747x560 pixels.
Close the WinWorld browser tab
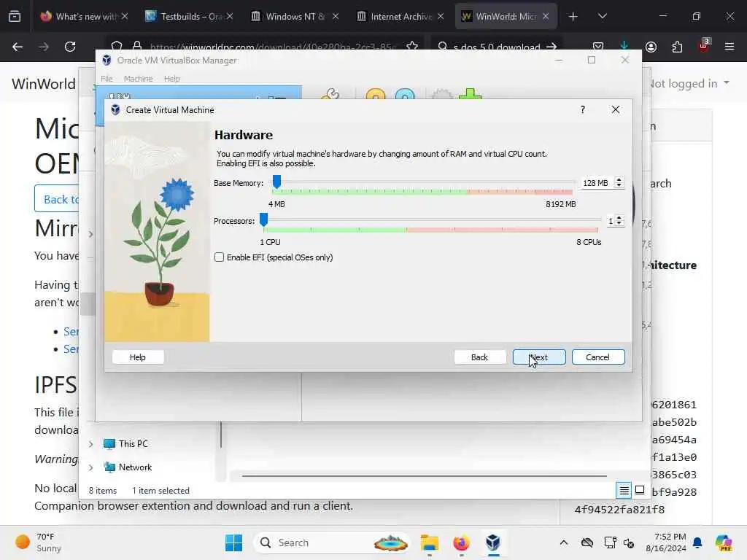pos(546,16)
